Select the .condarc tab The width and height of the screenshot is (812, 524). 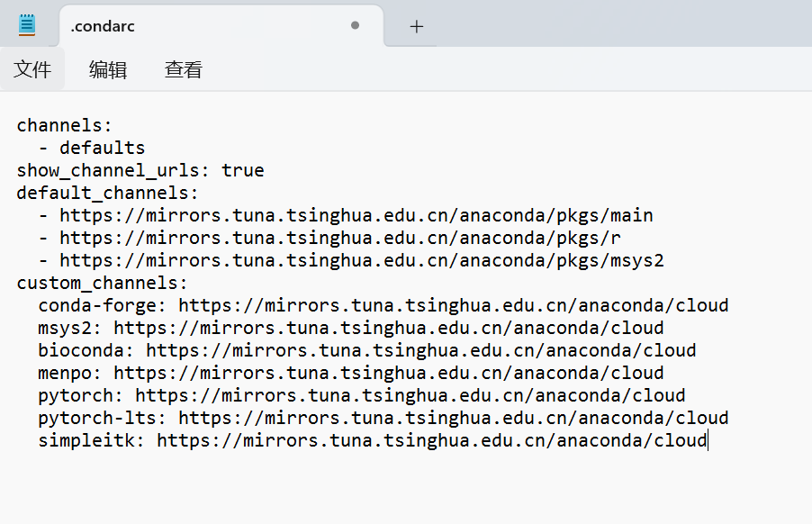pyautogui.click(x=180, y=26)
